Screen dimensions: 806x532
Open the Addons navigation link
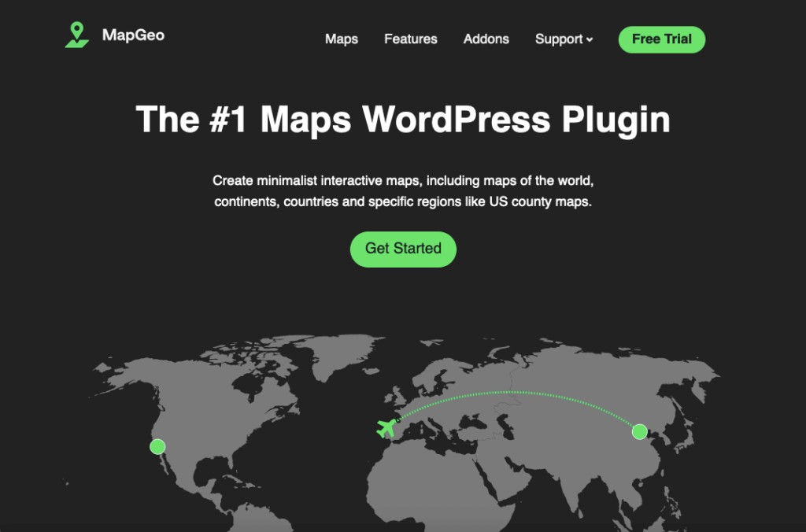[486, 39]
